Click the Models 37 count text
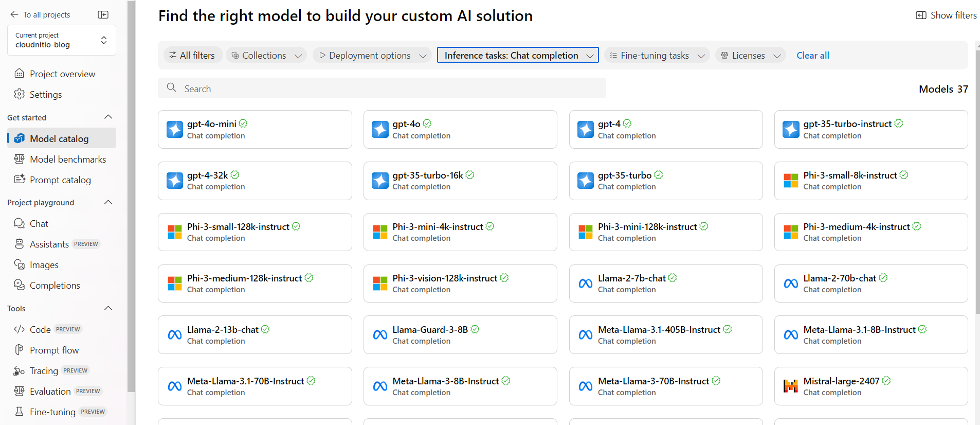 click(943, 89)
